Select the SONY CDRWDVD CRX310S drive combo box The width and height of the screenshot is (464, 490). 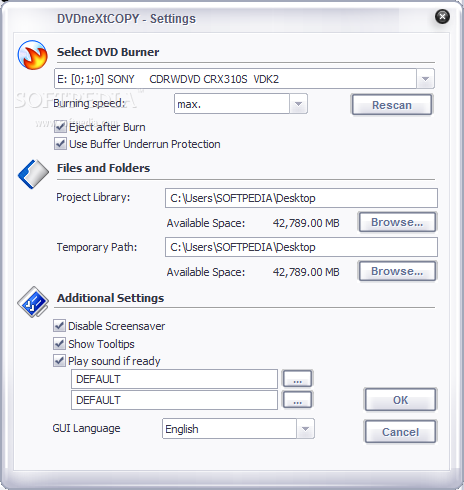point(244,79)
